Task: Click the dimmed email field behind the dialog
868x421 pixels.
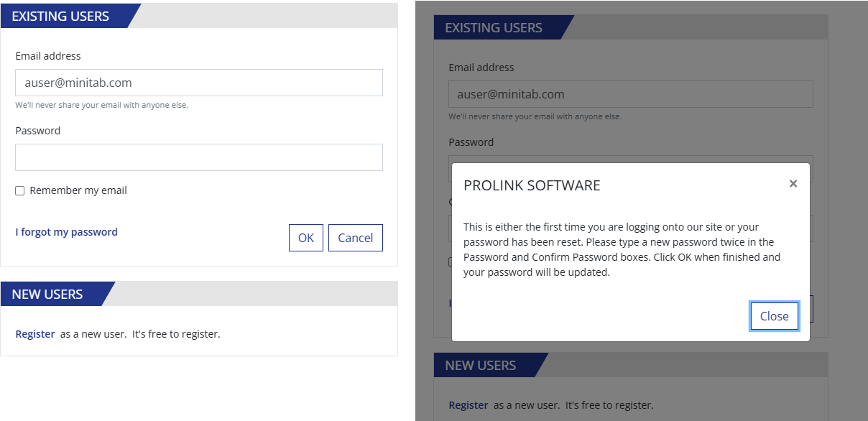Action: tap(631, 94)
